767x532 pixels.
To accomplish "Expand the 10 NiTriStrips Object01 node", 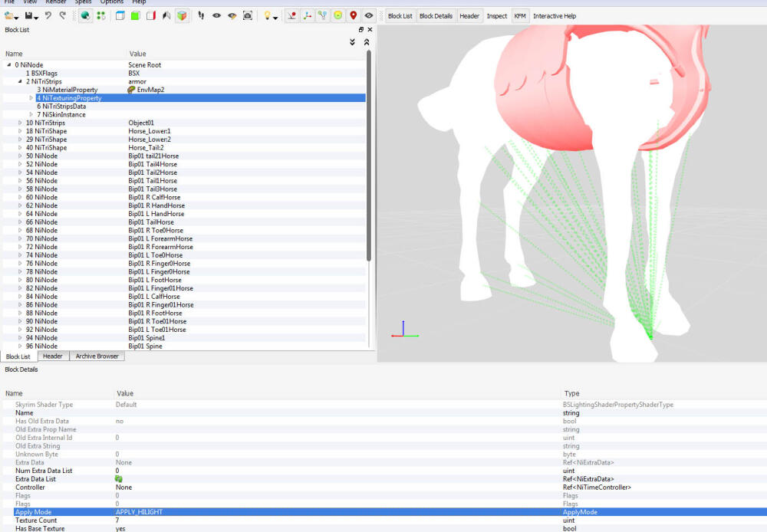I will pyautogui.click(x=20, y=123).
